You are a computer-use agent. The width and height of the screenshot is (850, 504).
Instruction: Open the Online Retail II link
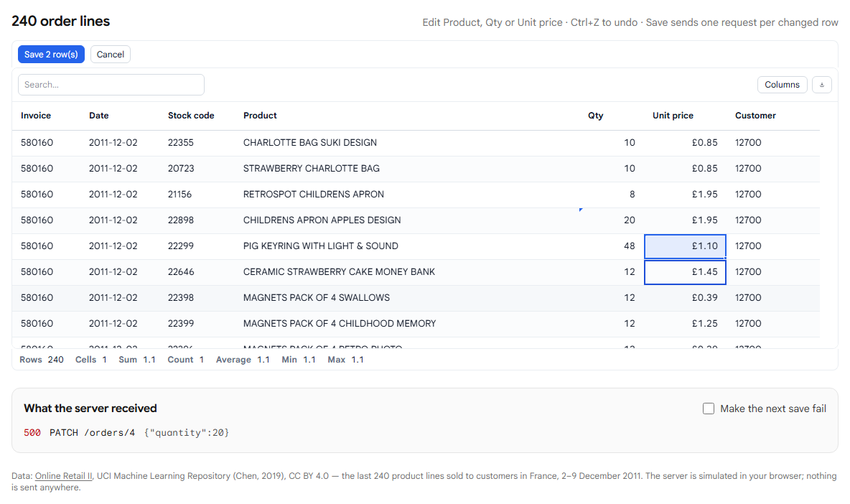coord(63,476)
